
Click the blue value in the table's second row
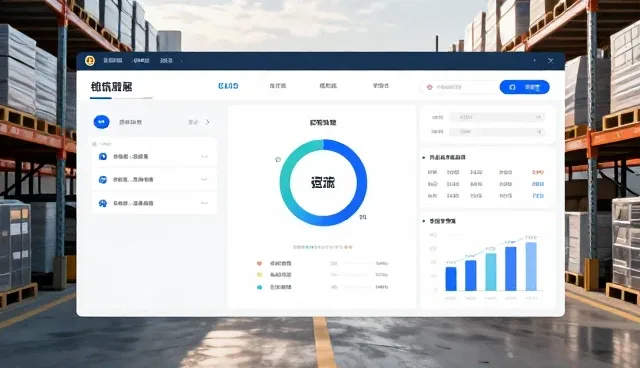click(x=538, y=184)
